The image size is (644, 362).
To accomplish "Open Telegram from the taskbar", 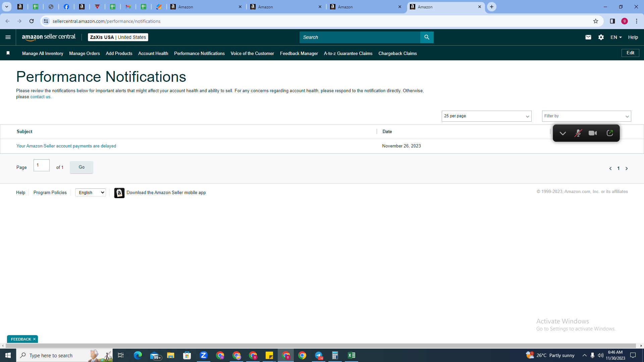I will [319, 355].
